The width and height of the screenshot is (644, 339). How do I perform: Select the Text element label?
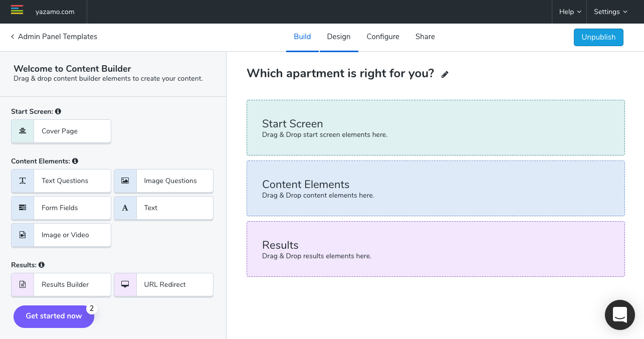coord(151,208)
